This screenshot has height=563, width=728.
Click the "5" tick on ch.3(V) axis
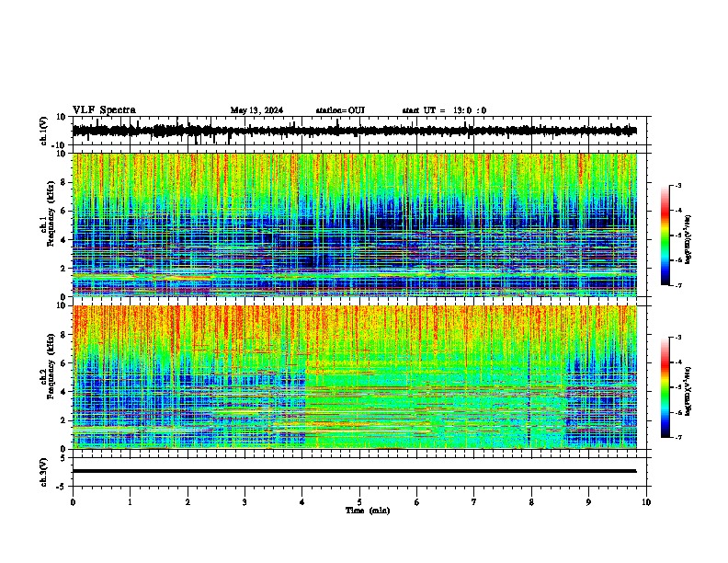(x=63, y=458)
